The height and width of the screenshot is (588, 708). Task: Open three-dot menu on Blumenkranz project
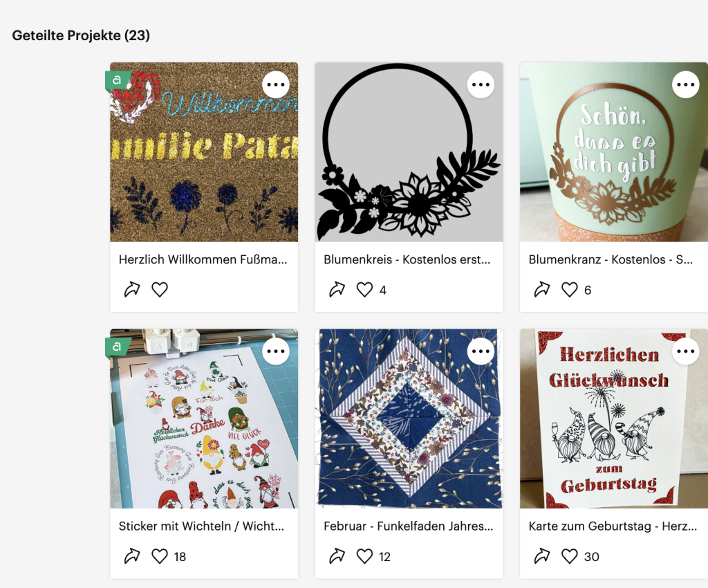coord(685,85)
